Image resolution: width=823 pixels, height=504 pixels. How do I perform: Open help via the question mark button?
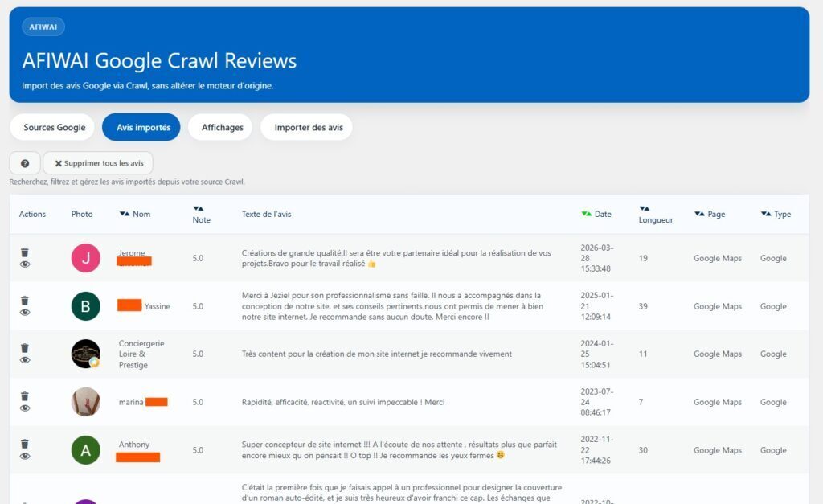[25, 163]
